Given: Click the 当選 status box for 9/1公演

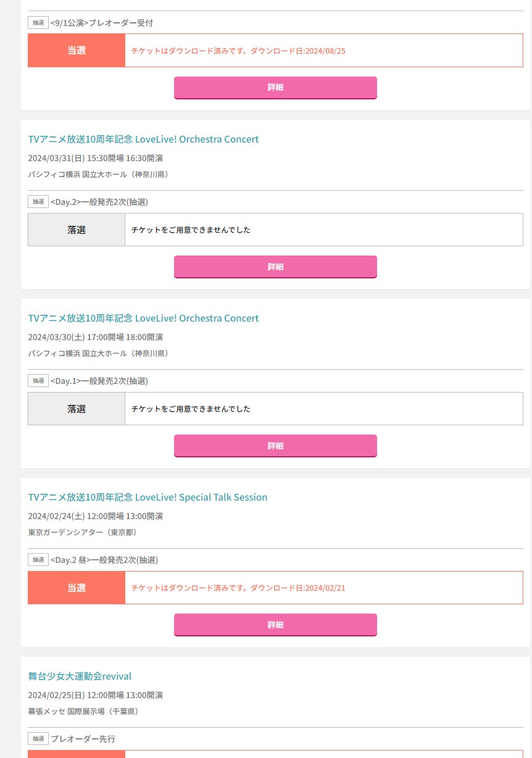Looking at the screenshot, I should click(77, 51).
